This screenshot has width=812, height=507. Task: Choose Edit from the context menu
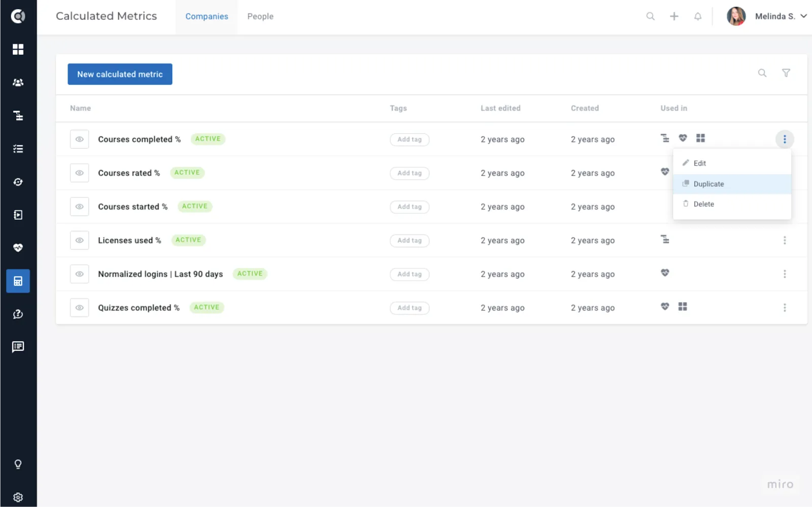[732, 163]
